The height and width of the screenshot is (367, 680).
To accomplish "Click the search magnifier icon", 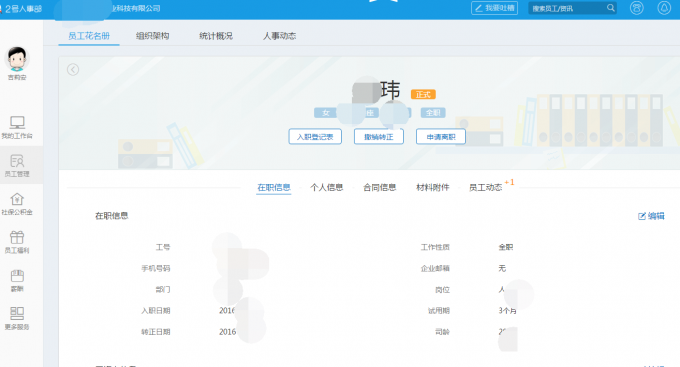I will point(610,8).
